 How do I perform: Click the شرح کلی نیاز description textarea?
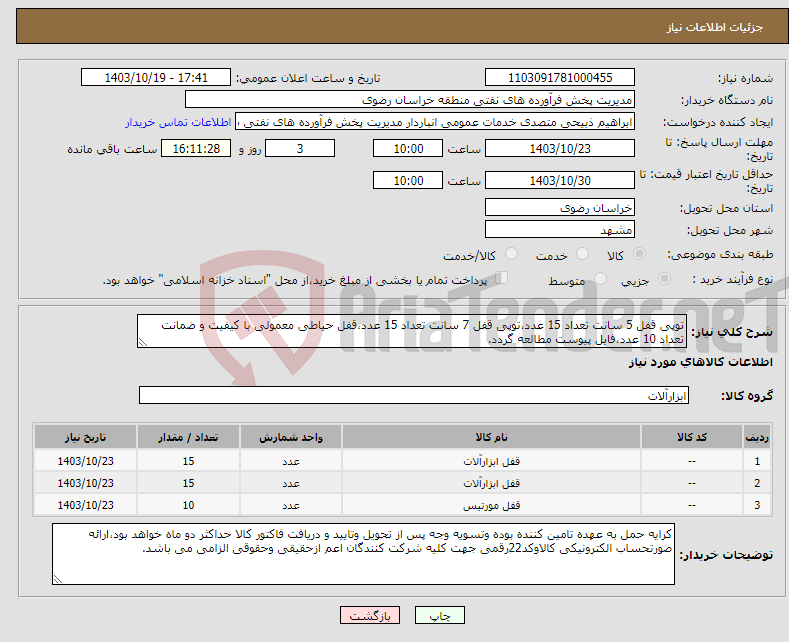412,331
